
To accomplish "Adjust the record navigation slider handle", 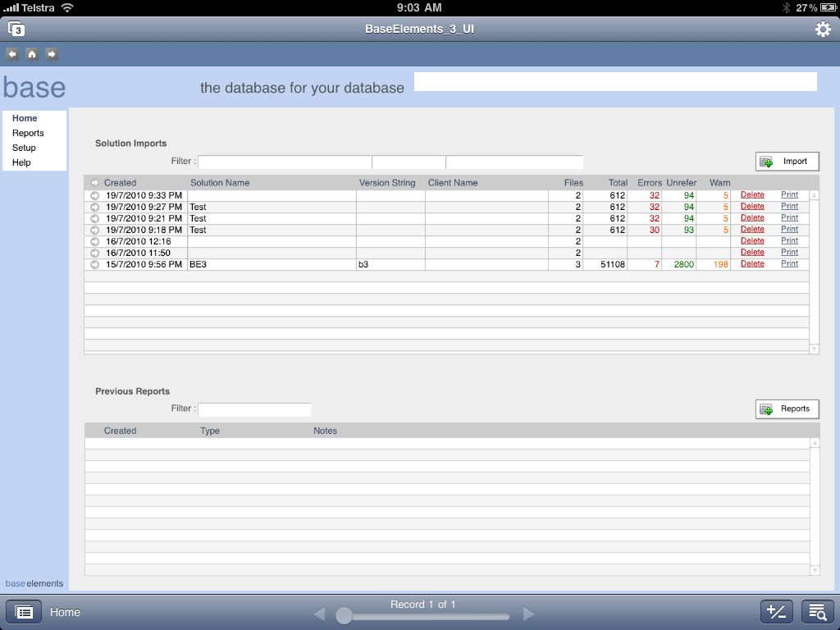I will coord(345,616).
